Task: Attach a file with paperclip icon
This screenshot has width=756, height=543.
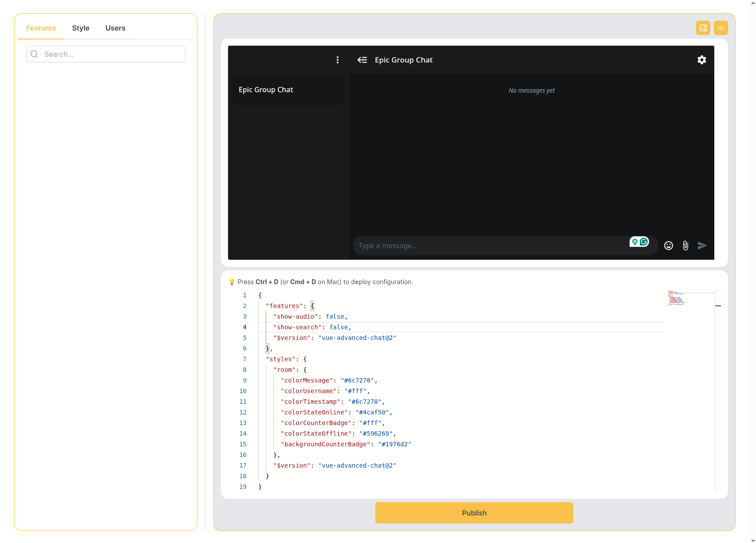Action: tap(685, 246)
